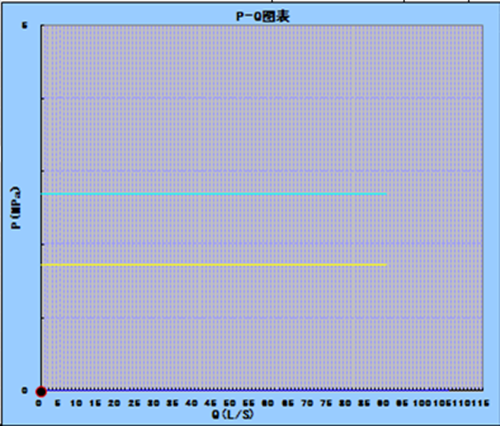
Task: Click x-axis tick label 115
Action: [x=480, y=403]
